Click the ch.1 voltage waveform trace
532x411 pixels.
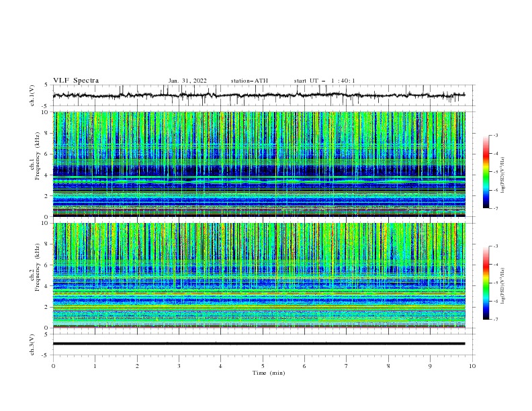pyautogui.click(x=259, y=95)
